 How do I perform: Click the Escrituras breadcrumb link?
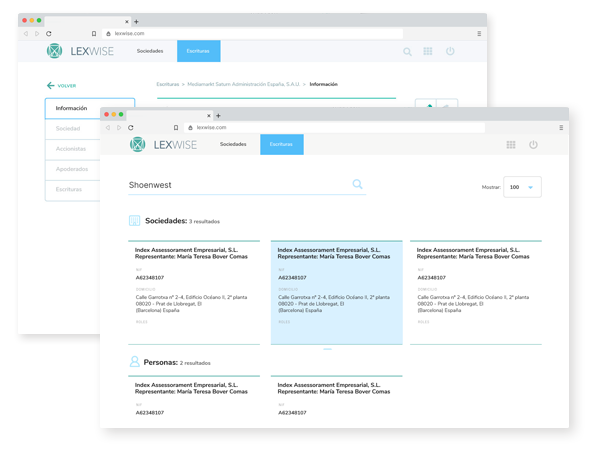[168, 84]
